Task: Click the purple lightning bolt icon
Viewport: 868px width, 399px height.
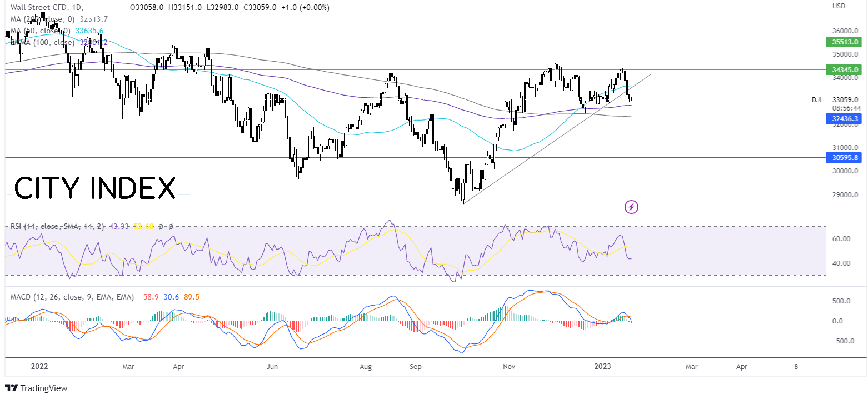Action: point(631,207)
